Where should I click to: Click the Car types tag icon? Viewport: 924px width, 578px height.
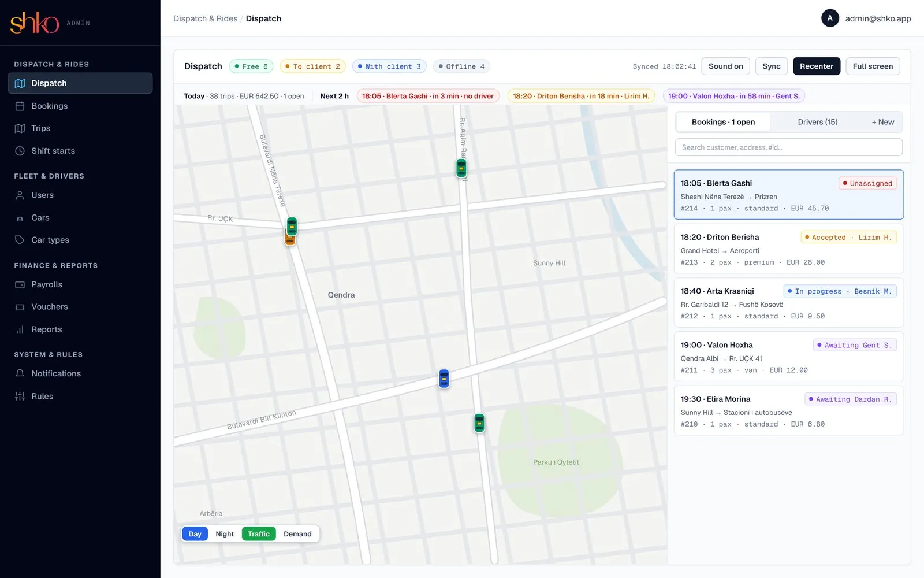tap(20, 240)
